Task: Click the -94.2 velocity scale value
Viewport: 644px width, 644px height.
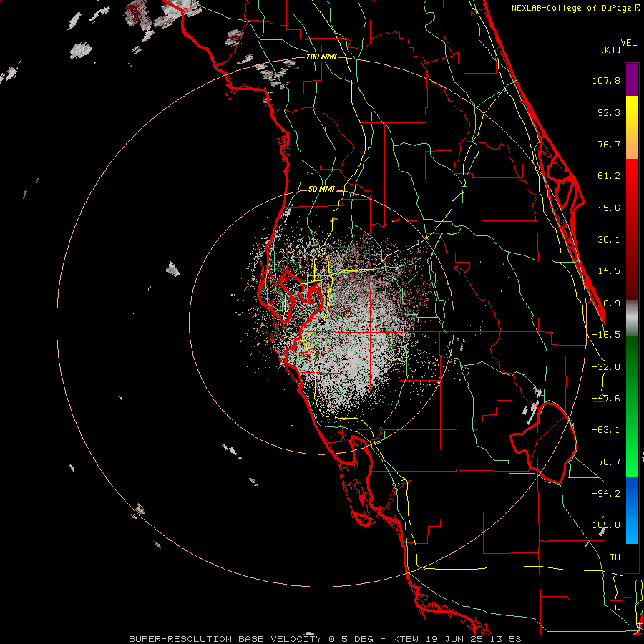Action: (x=606, y=493)
